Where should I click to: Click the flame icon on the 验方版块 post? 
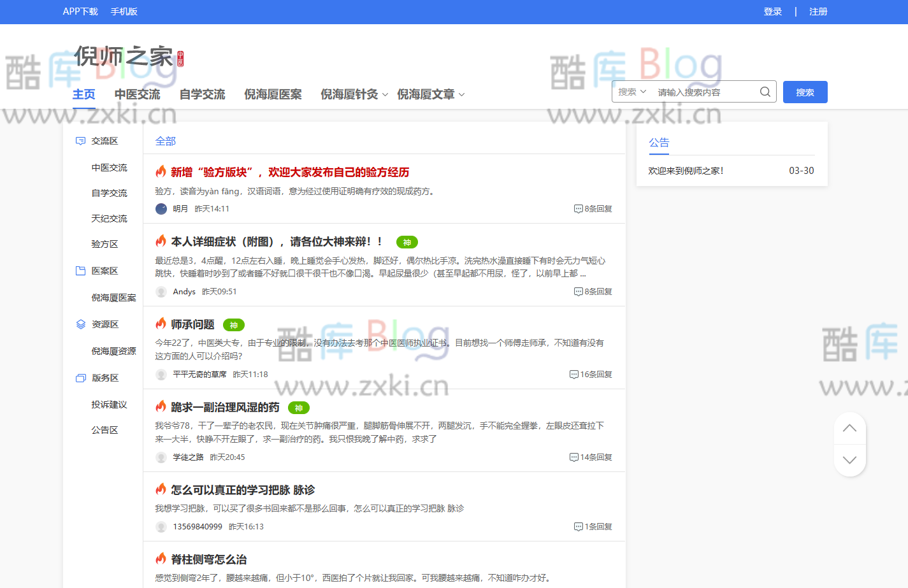(x=161, y=171)
